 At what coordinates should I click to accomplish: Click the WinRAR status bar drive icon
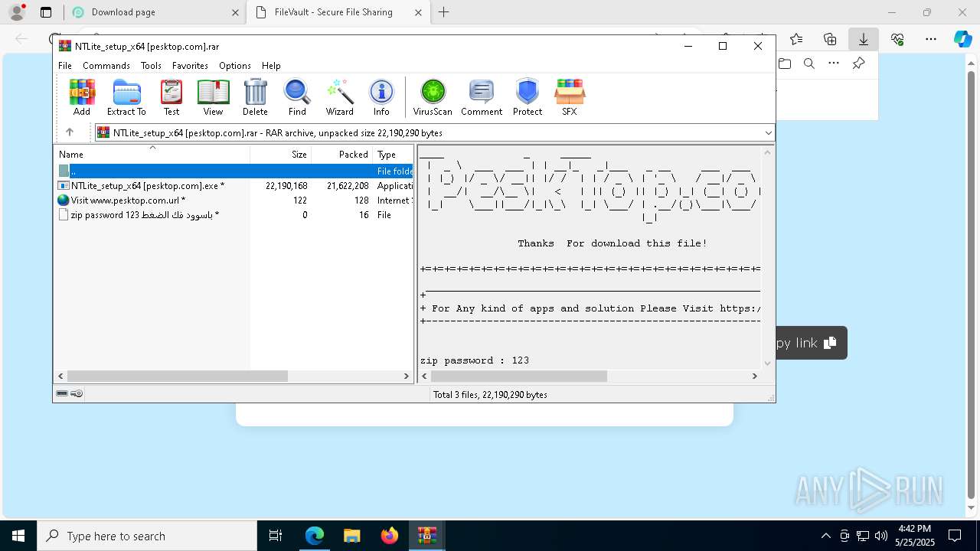tap(63, 393)
